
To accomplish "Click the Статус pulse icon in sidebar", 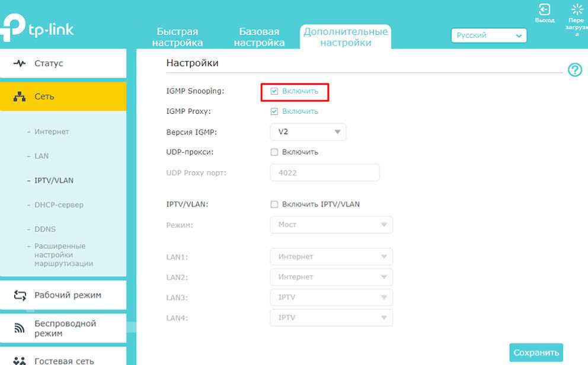I will [x=20, y=63].
